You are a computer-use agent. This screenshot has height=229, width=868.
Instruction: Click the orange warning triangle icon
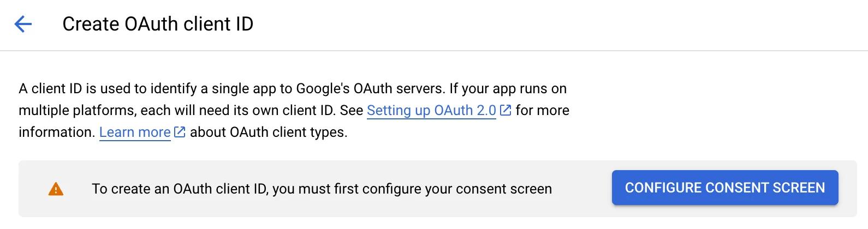(x=56, y=189)
